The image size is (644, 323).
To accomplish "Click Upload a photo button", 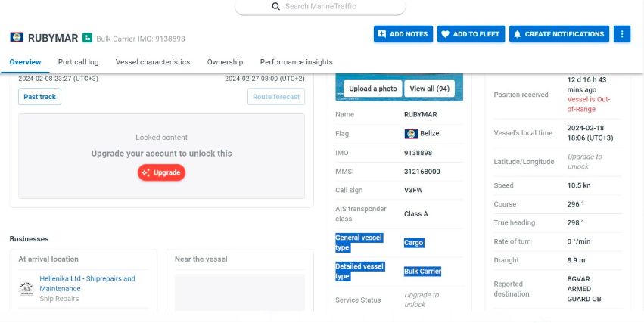I will [372, 89].
